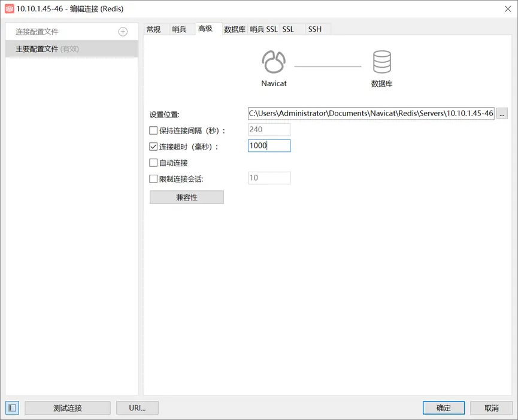Add a new connection profile with plus icon

[123, 32]
